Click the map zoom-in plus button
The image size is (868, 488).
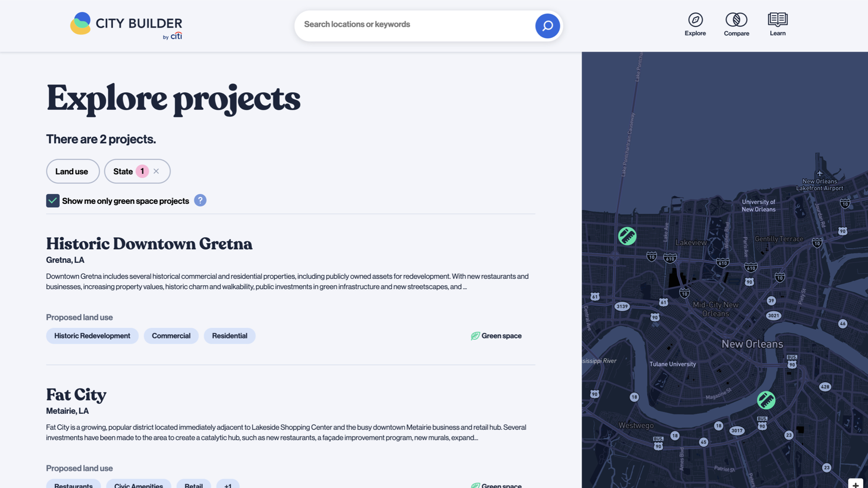point(855,484)
